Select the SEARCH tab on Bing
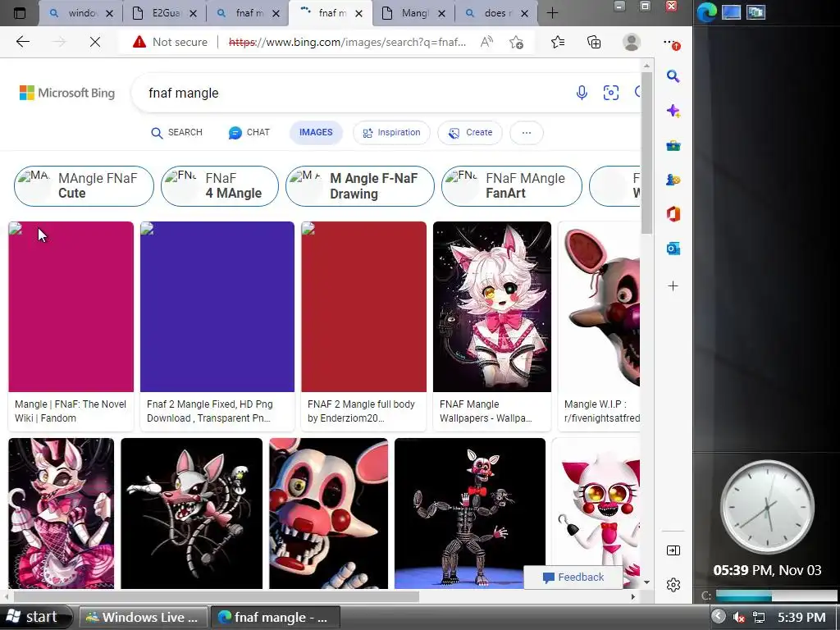840x630 pixels. tap(177, 132)
